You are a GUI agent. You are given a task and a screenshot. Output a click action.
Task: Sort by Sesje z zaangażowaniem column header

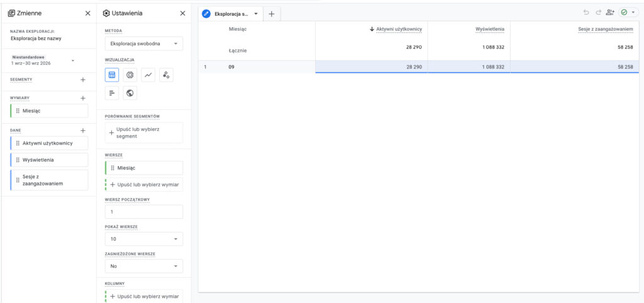[x=606, y=29]
